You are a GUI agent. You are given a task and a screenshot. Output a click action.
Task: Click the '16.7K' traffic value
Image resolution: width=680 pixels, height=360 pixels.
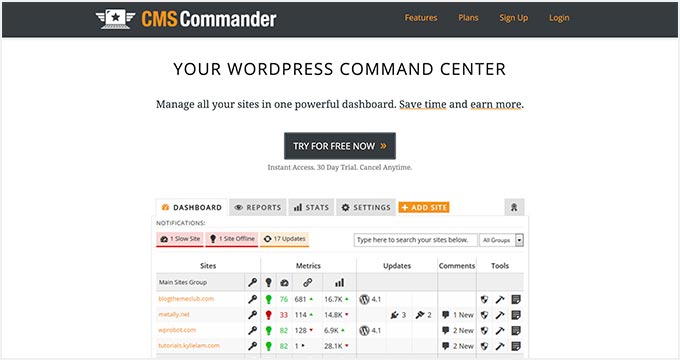tap(333, 299)
